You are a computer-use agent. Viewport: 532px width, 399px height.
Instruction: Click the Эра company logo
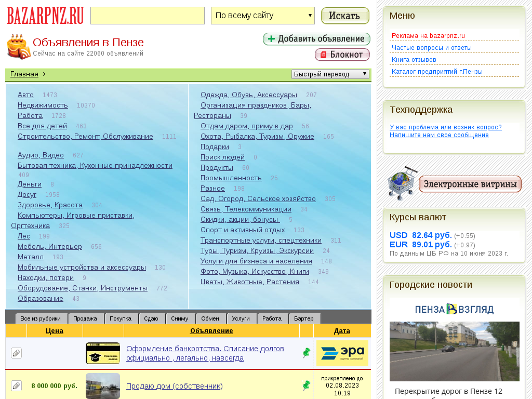pos(342,353)
